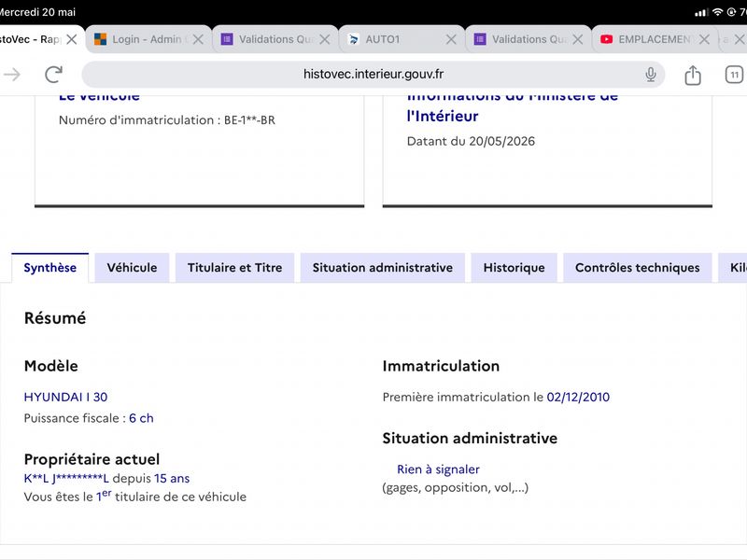Show all 11 open tabs
Viewport: 747px width, 560px height.
[734, 75]
